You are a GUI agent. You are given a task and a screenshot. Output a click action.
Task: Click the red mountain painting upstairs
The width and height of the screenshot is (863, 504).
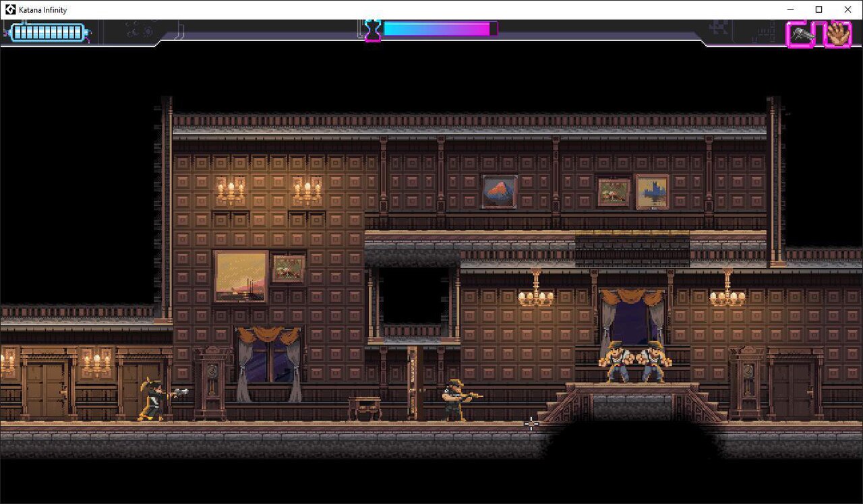(500, 192)
